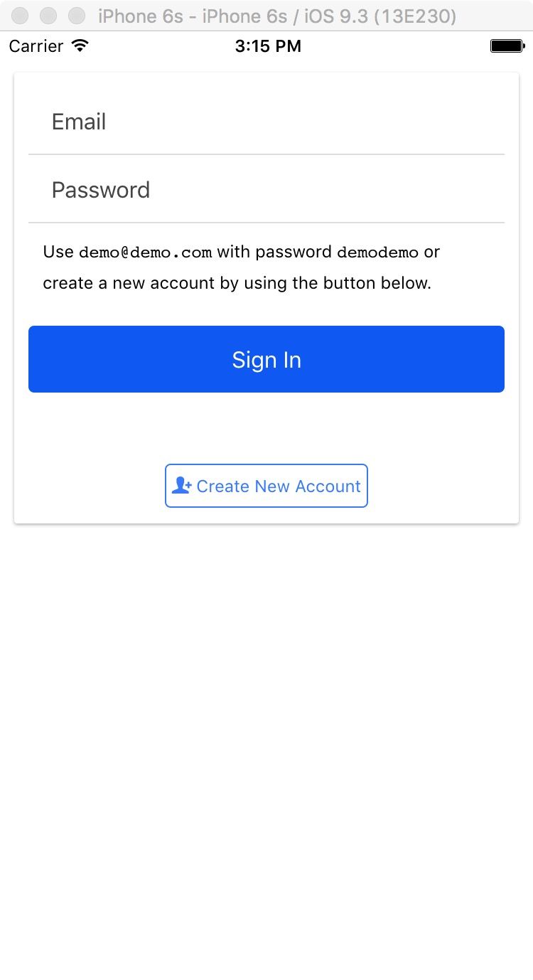Minimize the simulator window using middle title-bar button
This screenshot has width=533, height=980.
click(x=48, y=16)
